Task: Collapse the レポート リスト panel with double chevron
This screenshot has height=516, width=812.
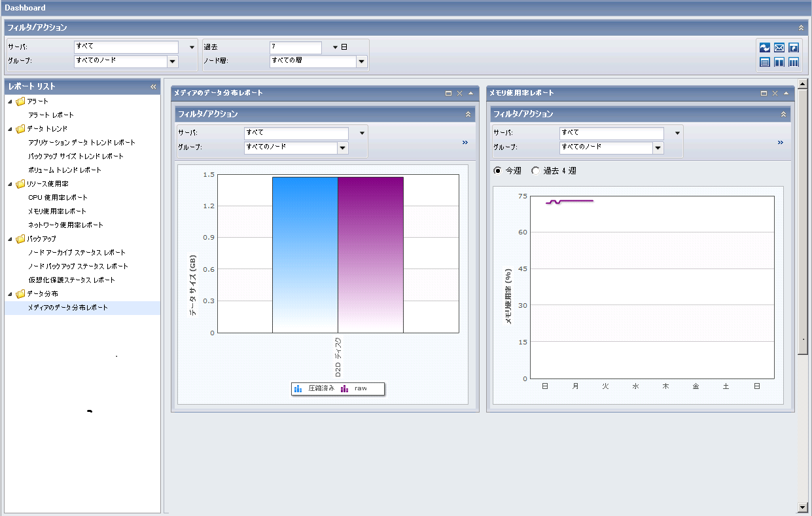Action: point(153,86)
